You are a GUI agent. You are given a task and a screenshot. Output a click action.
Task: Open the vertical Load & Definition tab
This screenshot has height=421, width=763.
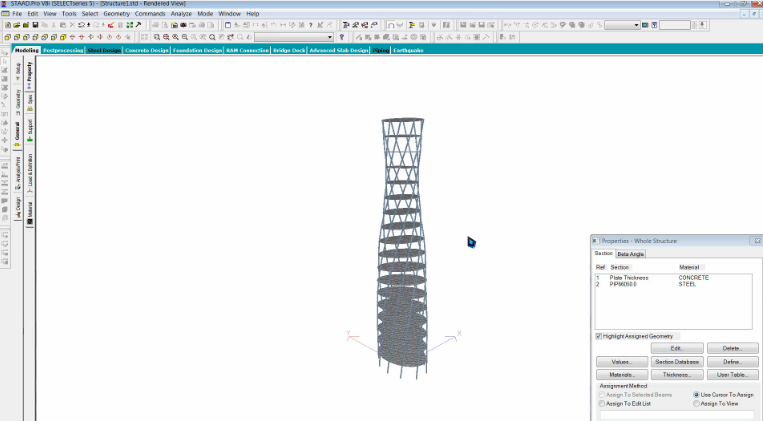coord(30,173)
